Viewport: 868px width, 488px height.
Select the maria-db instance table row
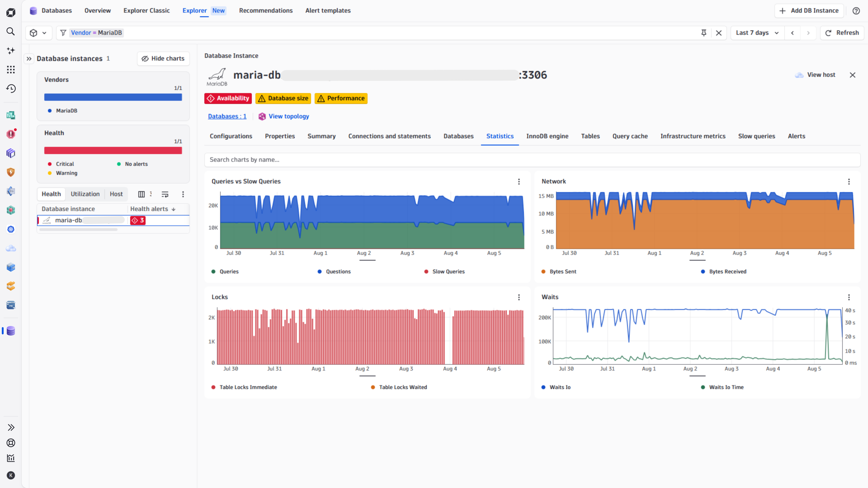(x=113, y=220)
